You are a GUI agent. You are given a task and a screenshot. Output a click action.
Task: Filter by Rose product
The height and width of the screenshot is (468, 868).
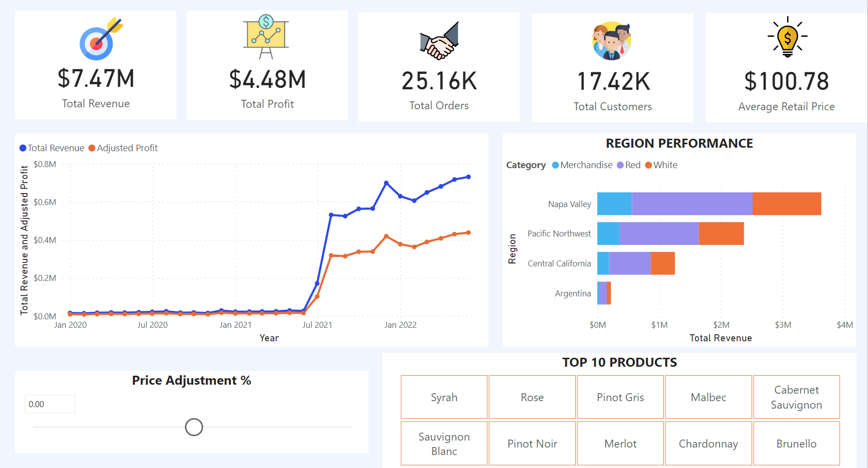tap(532, 397)
